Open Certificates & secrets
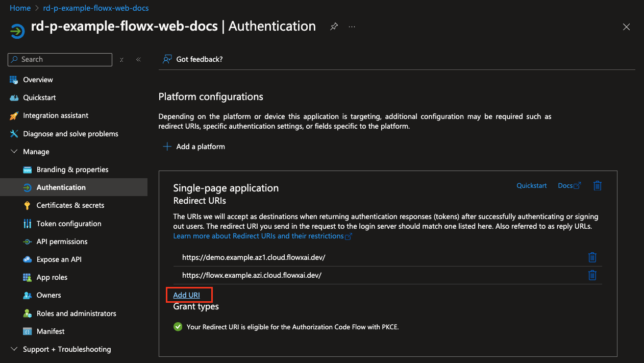 [x=70, y=205]
